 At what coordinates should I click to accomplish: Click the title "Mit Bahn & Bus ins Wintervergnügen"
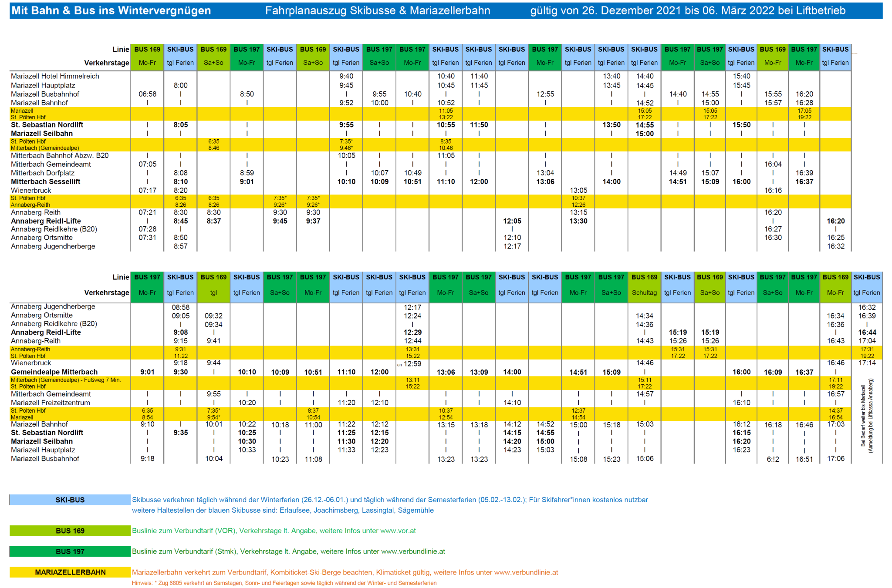click(111, 10)
